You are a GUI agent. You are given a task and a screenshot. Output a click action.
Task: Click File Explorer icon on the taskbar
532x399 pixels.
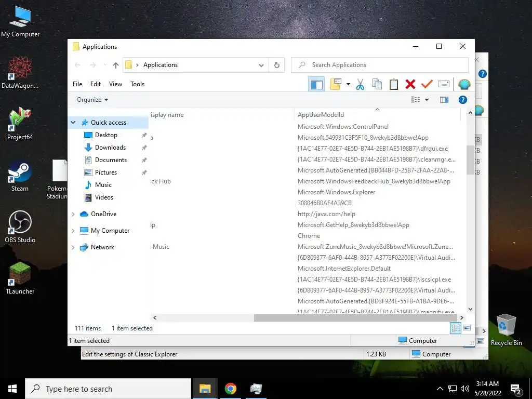(x=205, y=389)
